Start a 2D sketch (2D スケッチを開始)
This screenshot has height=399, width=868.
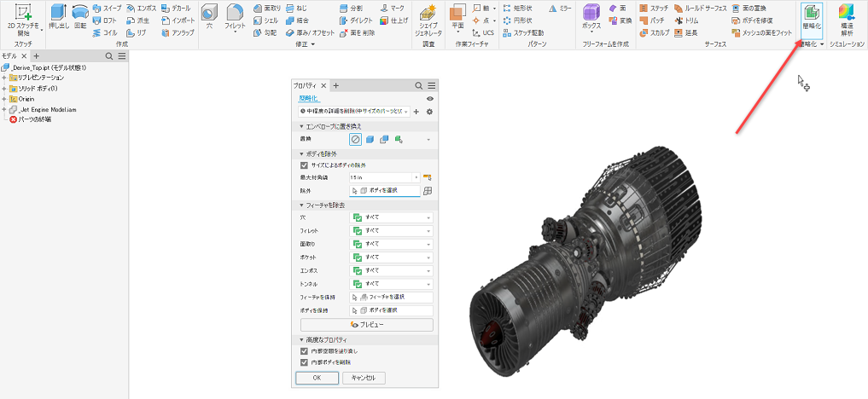click(x=23, y=19)
